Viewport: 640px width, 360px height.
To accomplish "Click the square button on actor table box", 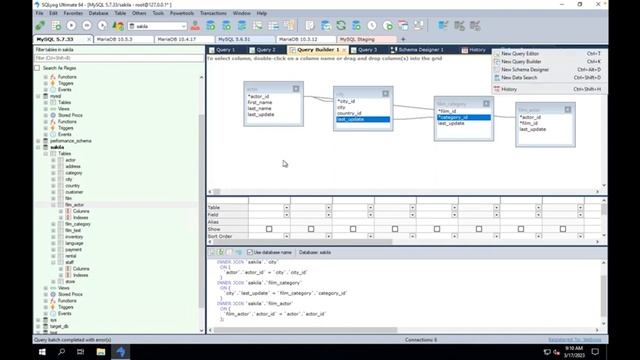I will click(x=296, y=89).
